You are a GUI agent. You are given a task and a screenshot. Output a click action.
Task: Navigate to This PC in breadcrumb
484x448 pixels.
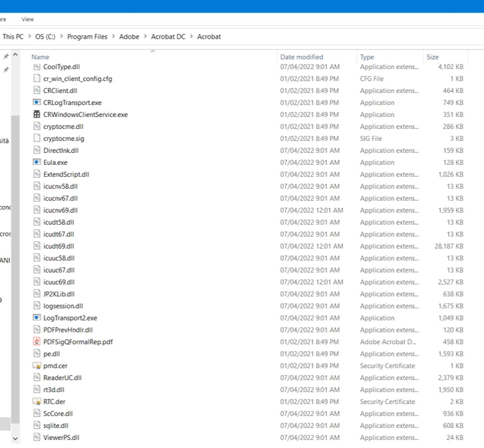[x=13, y=37]
